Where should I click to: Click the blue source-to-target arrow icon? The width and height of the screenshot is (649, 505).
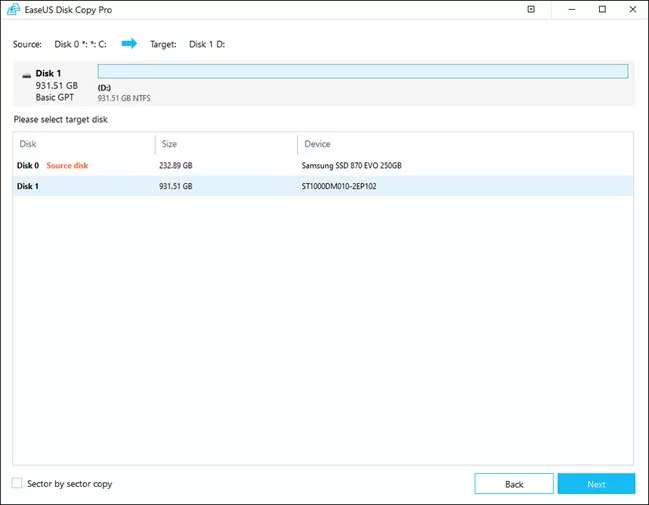coord(129,43)
